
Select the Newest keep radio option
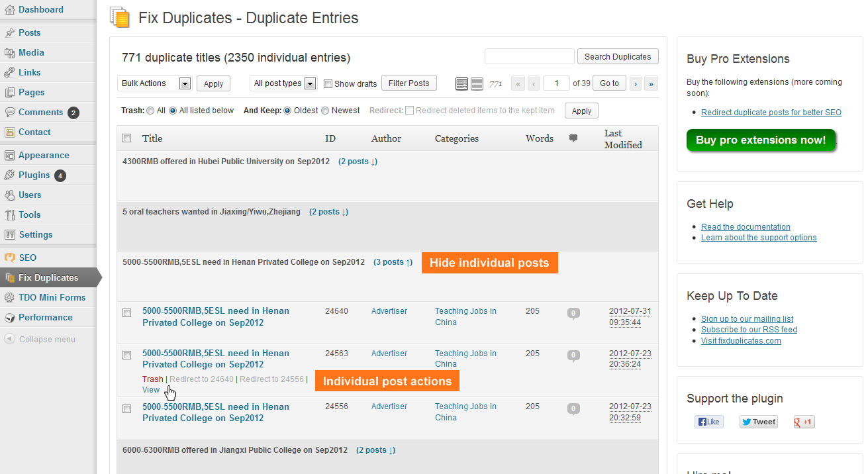coord(325,111)
